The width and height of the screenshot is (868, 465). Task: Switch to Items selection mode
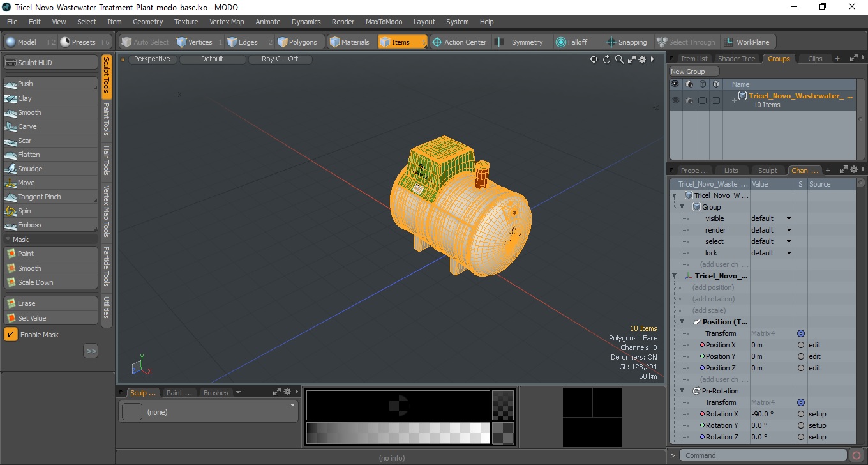[x=402, y=42]
